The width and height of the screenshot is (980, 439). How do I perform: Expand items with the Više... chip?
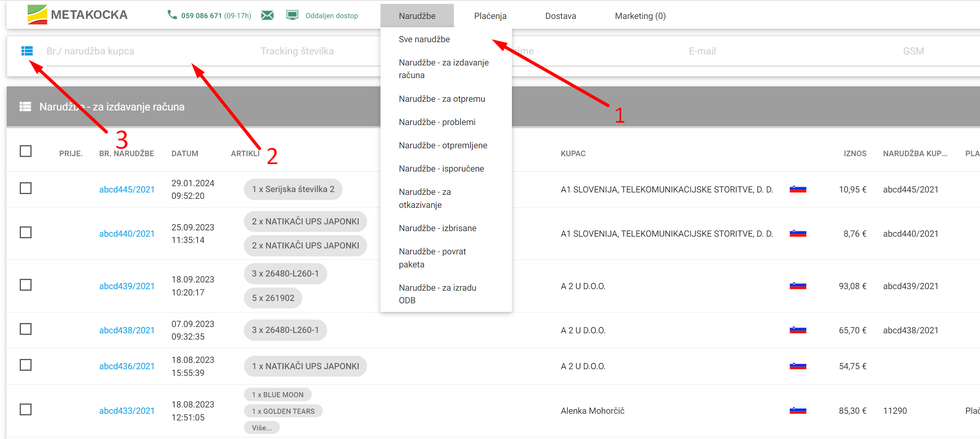[262, 428]
